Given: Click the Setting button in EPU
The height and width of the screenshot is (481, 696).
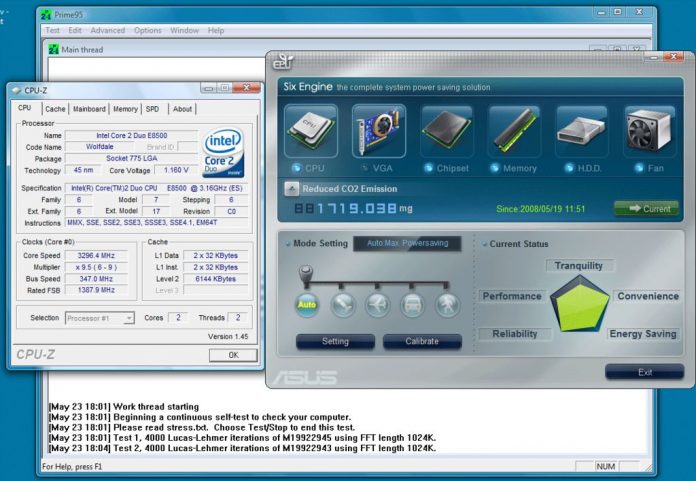Looking at the screenshot, I should click(335, 341).
